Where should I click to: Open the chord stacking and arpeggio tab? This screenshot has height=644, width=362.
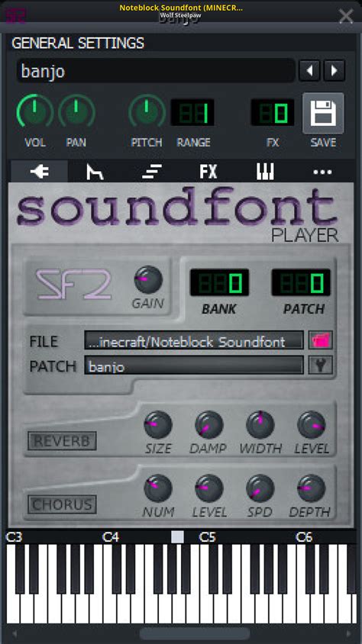tap(152, 171)
